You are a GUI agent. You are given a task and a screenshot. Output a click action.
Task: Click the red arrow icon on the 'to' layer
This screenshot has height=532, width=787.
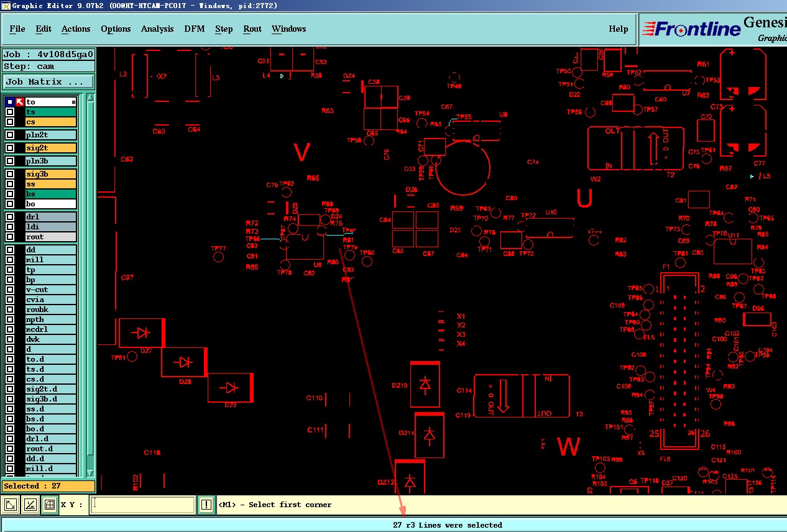[19, 102]
